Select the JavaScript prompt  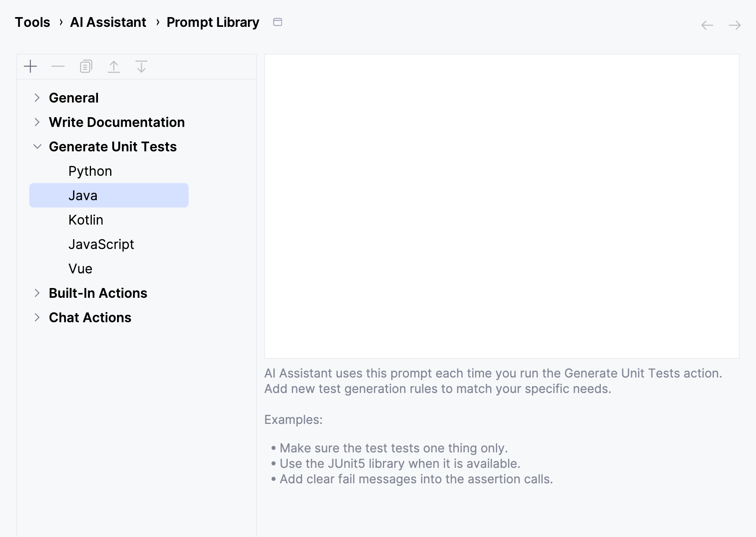click(102, 244)
